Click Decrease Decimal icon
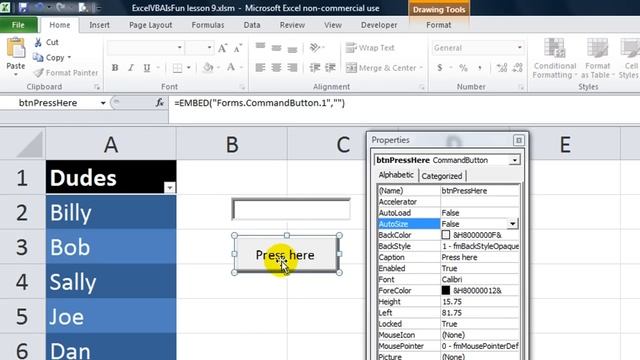The image size is (640, 360). click(518, 68)
